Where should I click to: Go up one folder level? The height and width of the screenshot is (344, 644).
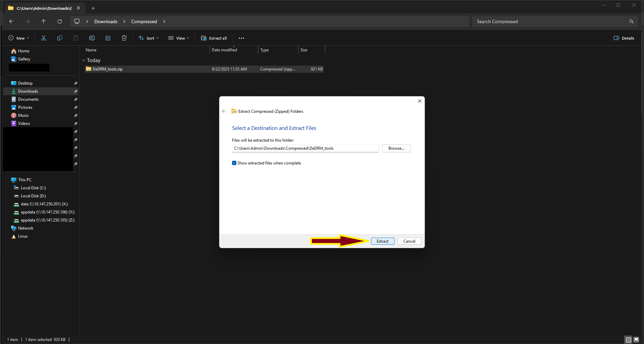click(44, 21)
